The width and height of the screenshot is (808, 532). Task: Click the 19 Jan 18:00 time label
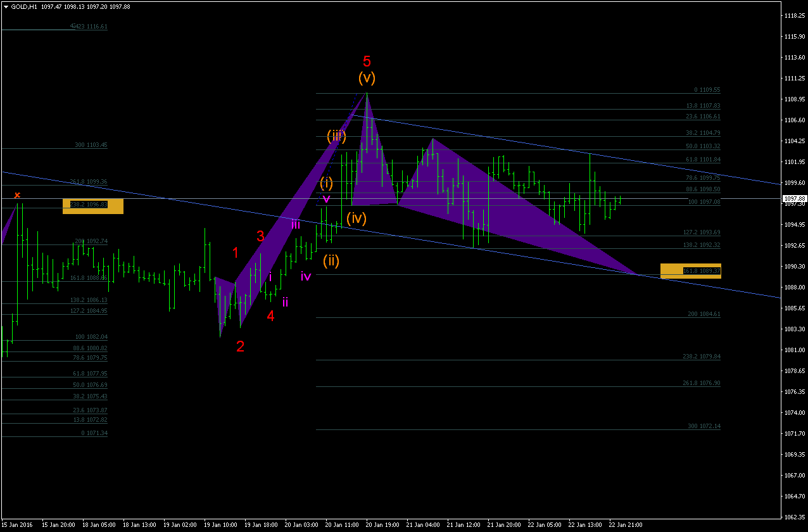(x=261, y=525)
